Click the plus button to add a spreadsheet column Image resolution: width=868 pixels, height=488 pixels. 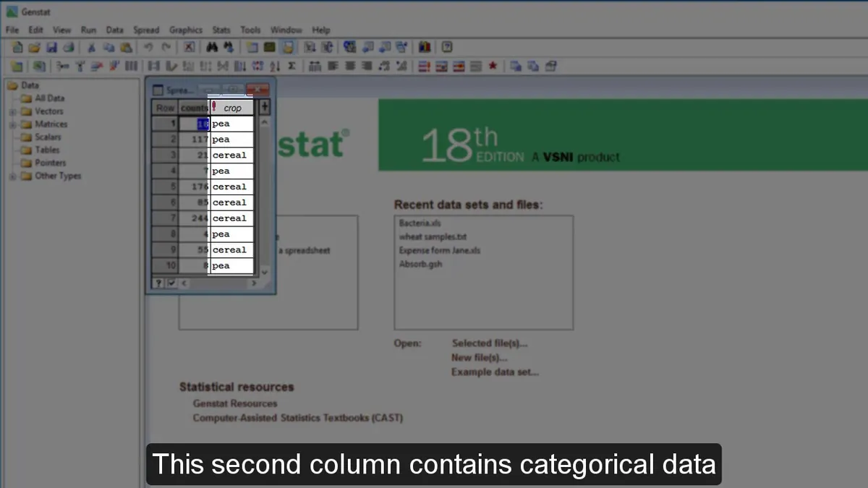(264, 107)
